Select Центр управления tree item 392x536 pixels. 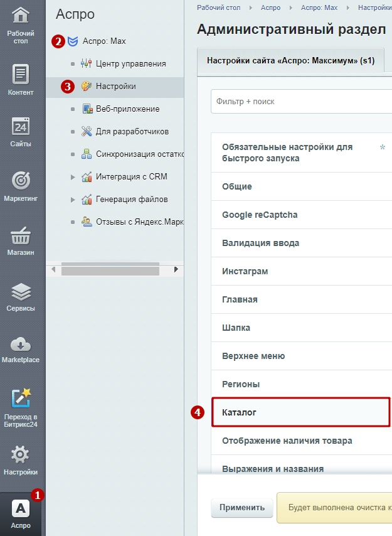click(x=131, y=63)
